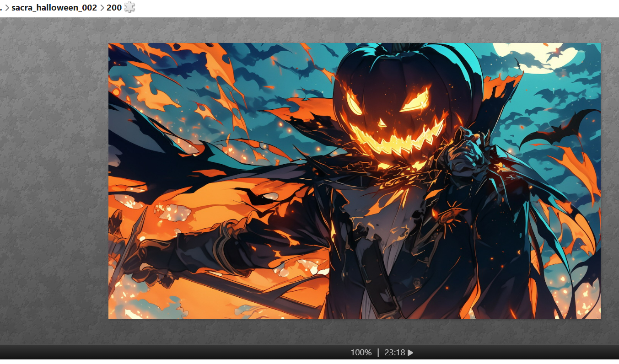The width and height of the screenshot is (619, 364).
Task: Select the 200 pieces breadcrumb item
Action: click(114, 7)
